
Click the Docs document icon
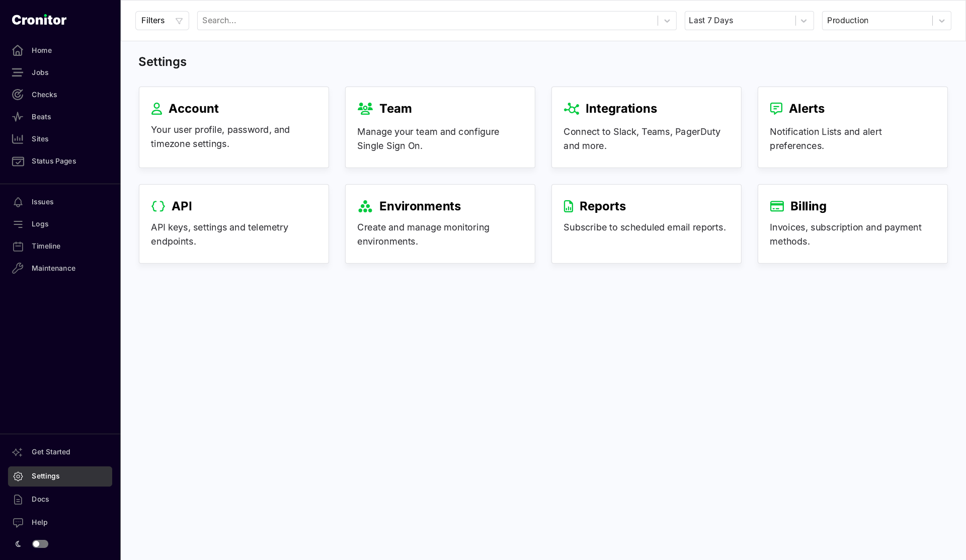click(x=18, y=500)
